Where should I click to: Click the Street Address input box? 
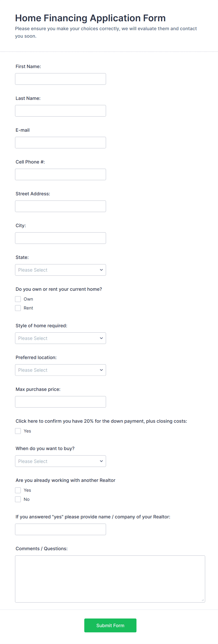[x=60, y=206]
